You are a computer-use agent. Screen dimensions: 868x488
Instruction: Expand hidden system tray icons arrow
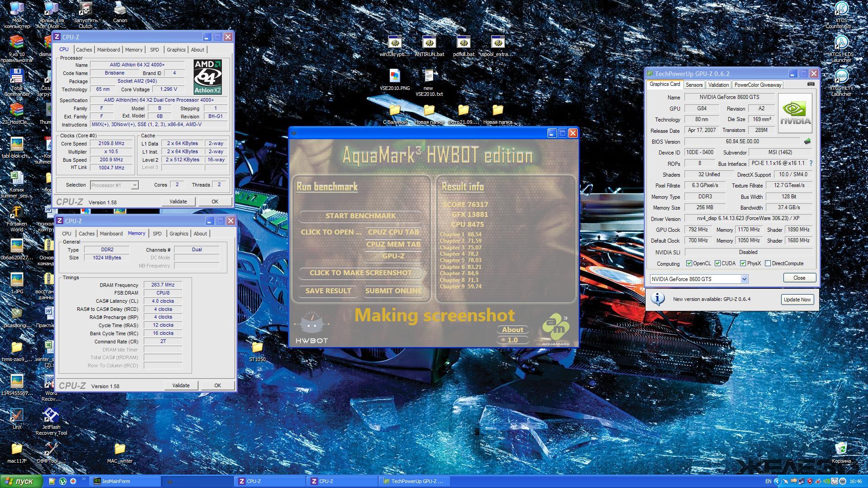pyautogui.click(x=777, y=481)
